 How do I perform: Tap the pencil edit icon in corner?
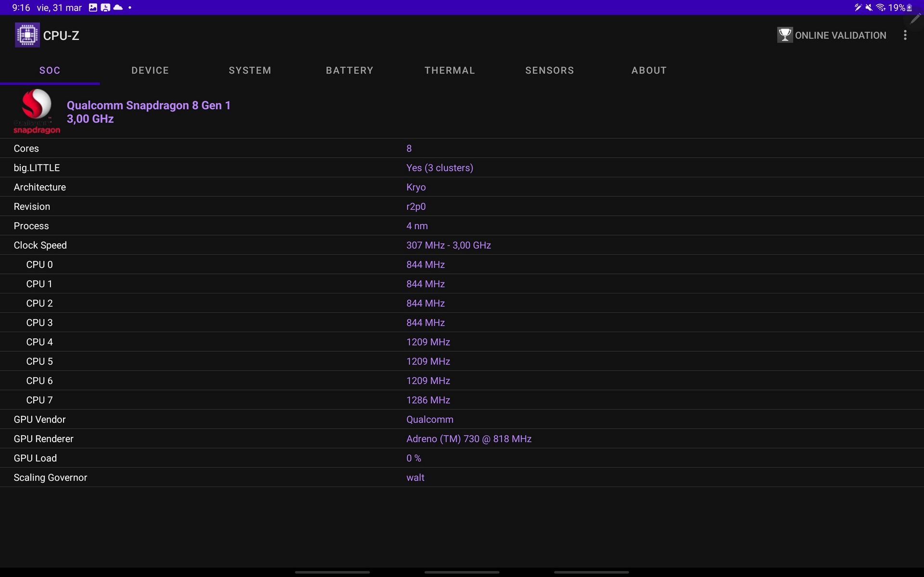coord(915,19)
